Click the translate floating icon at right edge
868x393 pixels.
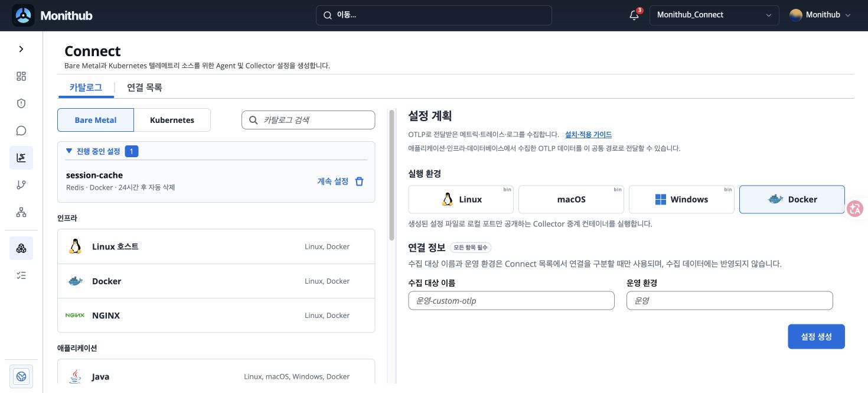855,209
